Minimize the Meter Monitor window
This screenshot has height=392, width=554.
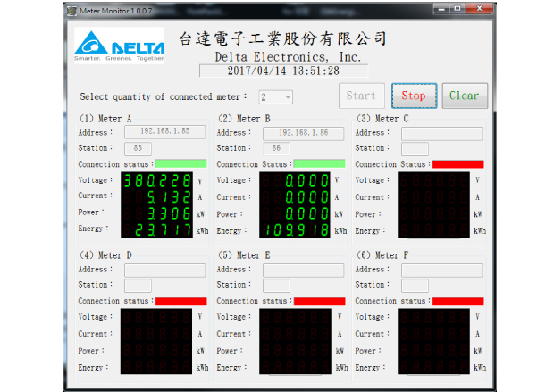[x=441, y=9]
